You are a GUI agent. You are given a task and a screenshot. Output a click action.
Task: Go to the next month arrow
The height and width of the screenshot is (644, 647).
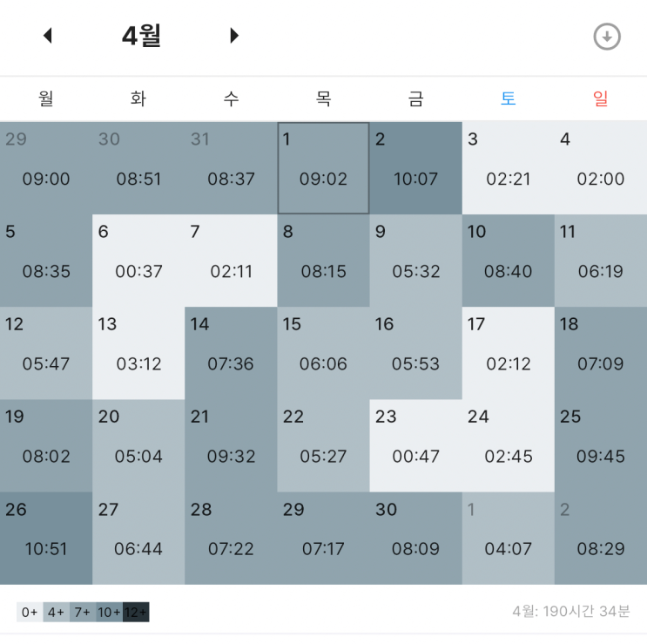pos(234,36)
